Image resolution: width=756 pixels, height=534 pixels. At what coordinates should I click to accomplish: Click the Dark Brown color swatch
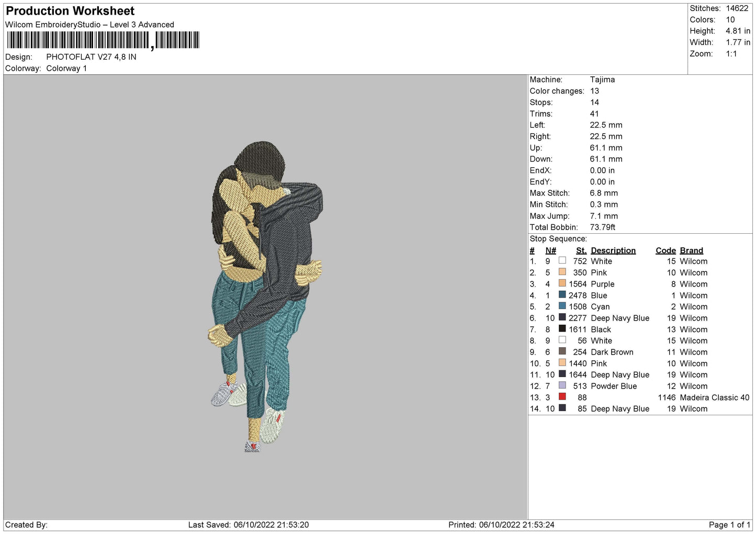(562, 351)
